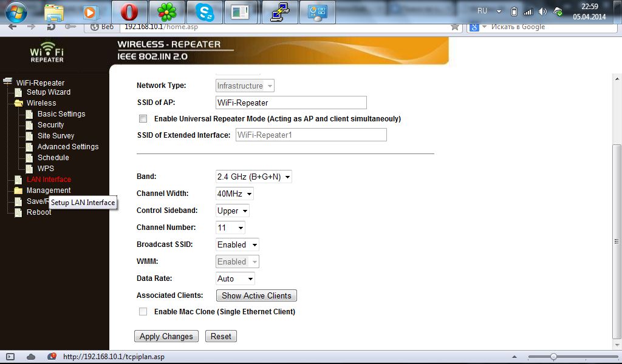Screen dimensions: 622x364
Task: Adjust the zoom slider in status bar
Action: (x=553, y=357)
